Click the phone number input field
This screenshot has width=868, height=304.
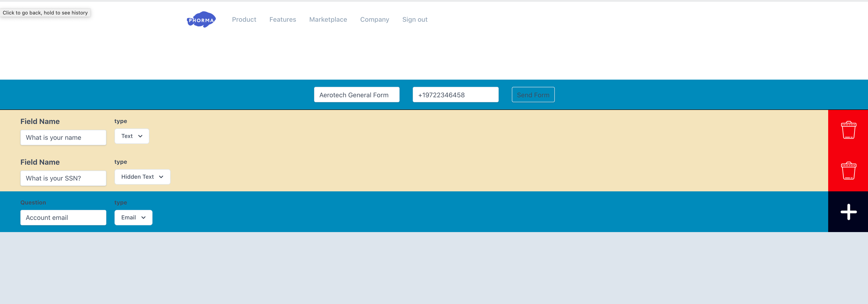coord(455,95)
